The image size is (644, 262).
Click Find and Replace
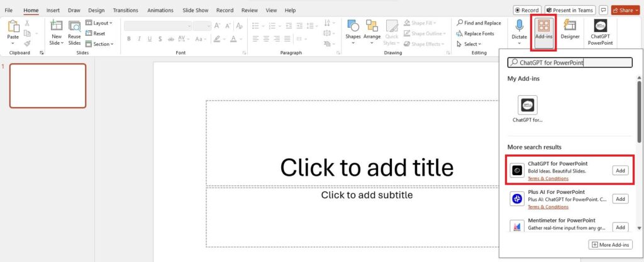(479, 23)
